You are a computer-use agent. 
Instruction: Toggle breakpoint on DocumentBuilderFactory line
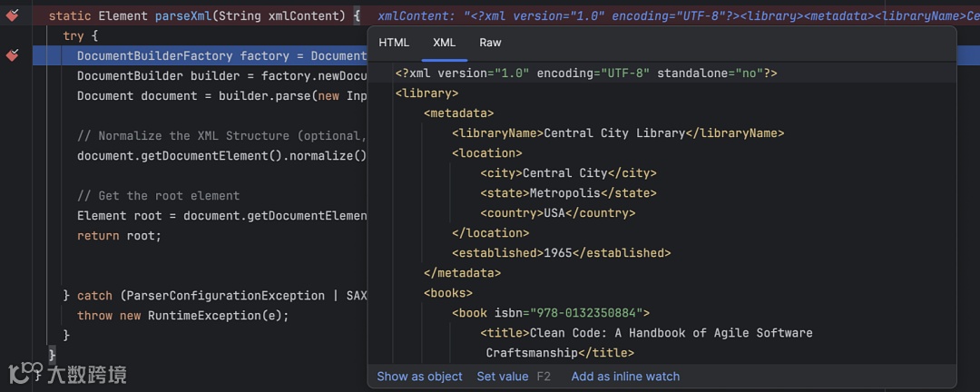(13, 55)
